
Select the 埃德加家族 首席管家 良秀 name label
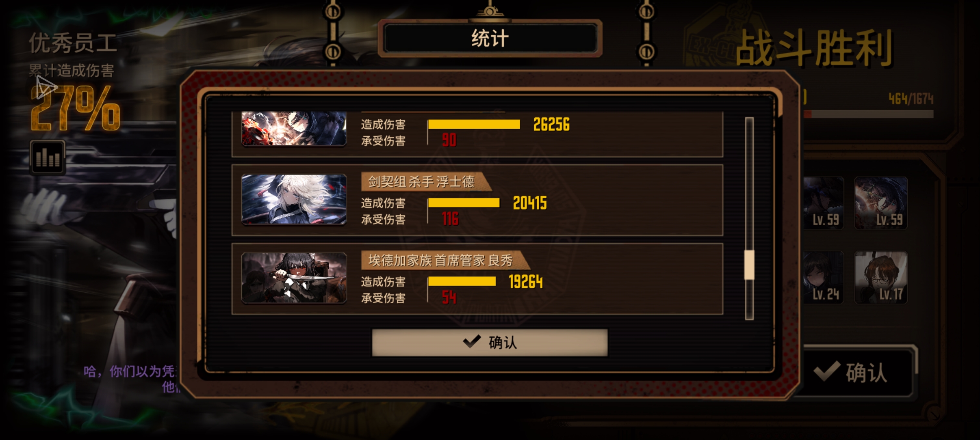[x=440, y=260]
